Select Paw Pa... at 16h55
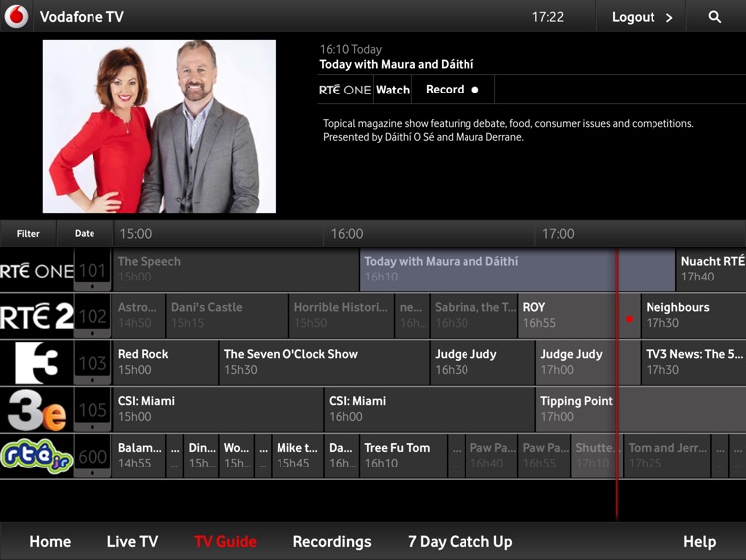 click(544, 457)
